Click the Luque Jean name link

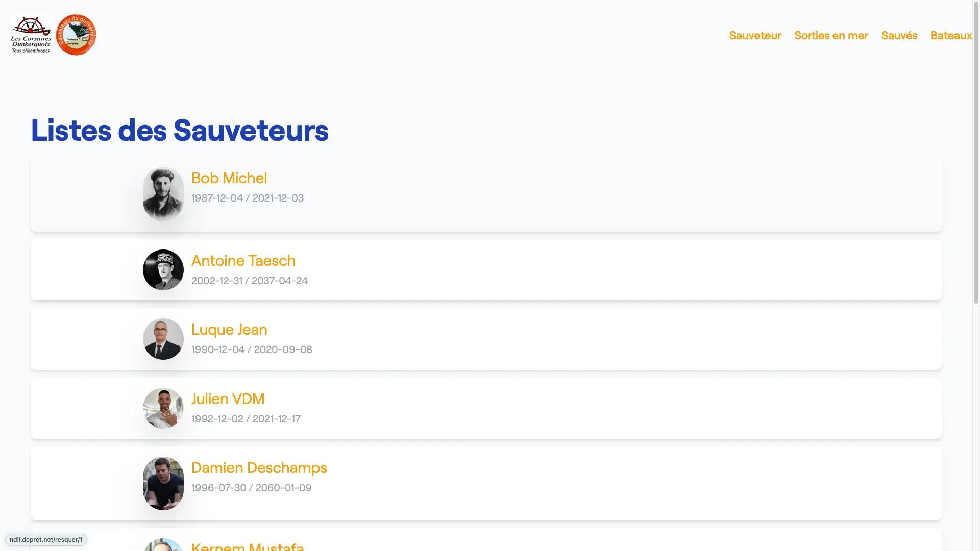pos(229,330)
